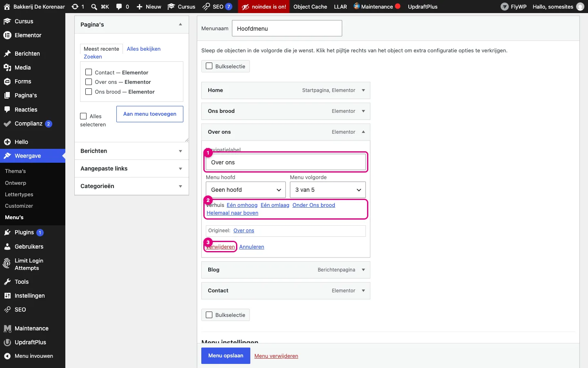
Task: Open the Menu volgorde dropdown
Action: pyautogui.click(x=328, y=190)
